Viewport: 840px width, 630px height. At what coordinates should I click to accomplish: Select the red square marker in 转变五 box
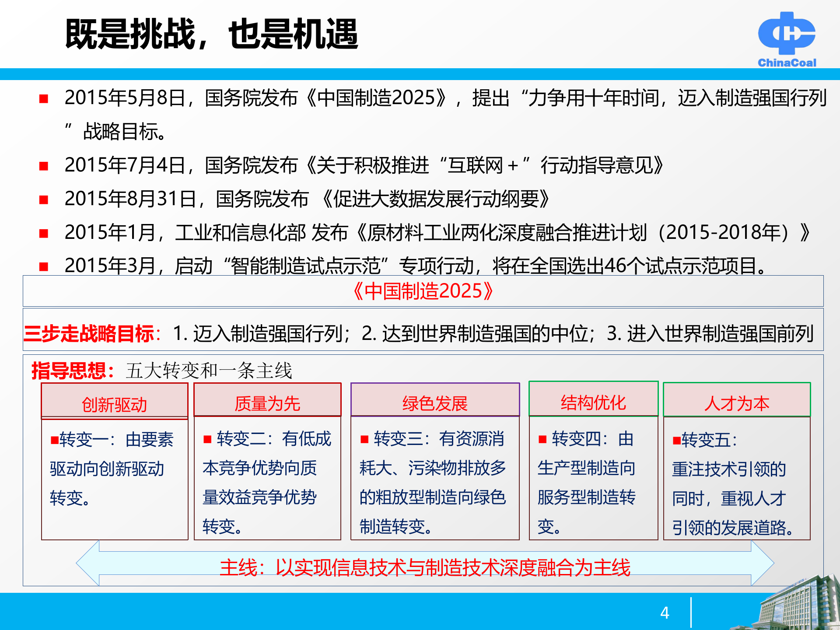tap(678, 441)
